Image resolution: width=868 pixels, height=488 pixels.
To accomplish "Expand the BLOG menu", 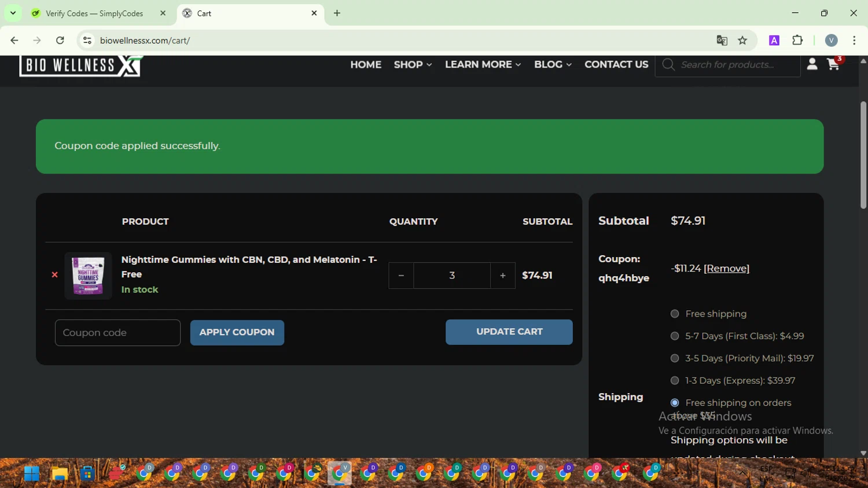I will pos(553,65).
